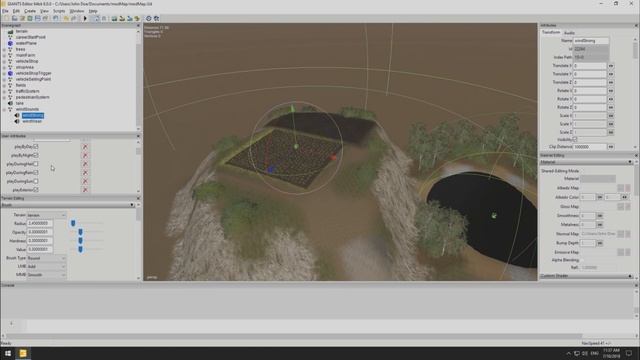The width and height of the screenshot is (640, 360).
Task: Select the windStrong node in scenegraph
Action: [x=33, y=116]
